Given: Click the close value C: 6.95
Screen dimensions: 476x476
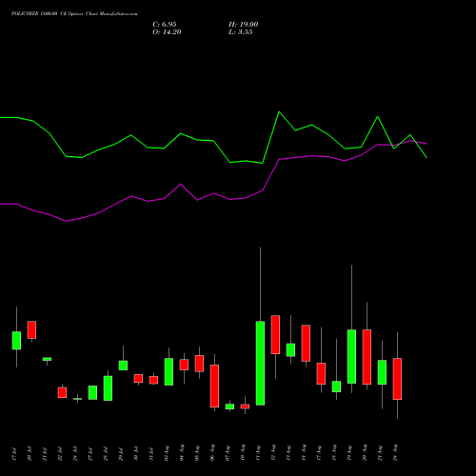Looking at the screenshot, I should [165, 25].
